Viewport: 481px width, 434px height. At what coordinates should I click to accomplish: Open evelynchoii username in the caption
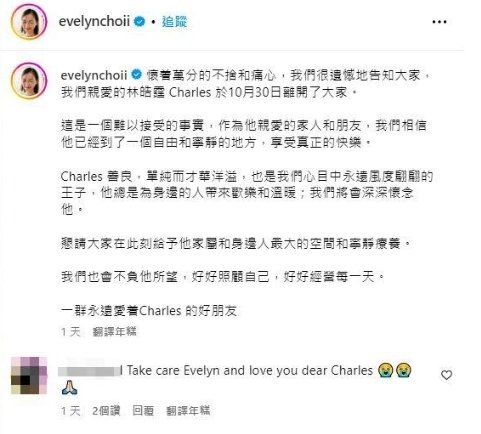(x=94, y=75)
